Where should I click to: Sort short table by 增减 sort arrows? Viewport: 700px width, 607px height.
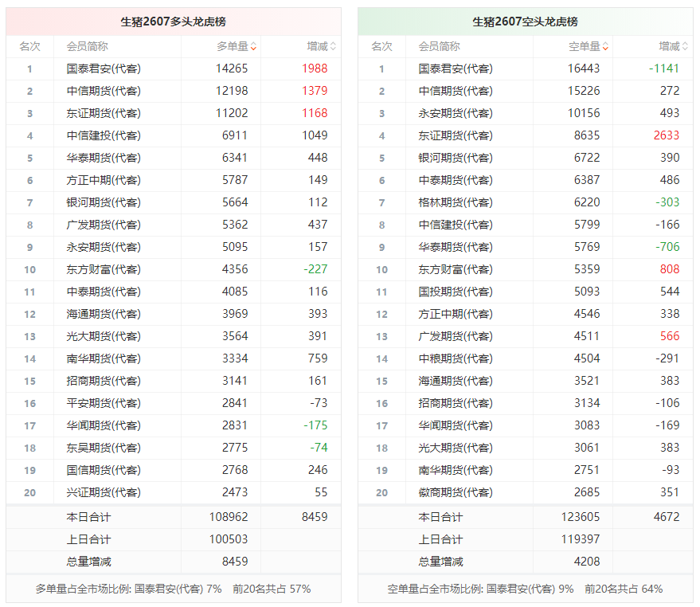click(x=686, y=46)
